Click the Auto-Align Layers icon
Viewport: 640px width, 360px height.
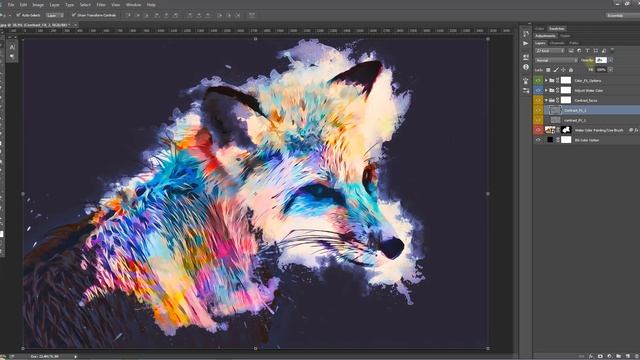tap(251, 15)
